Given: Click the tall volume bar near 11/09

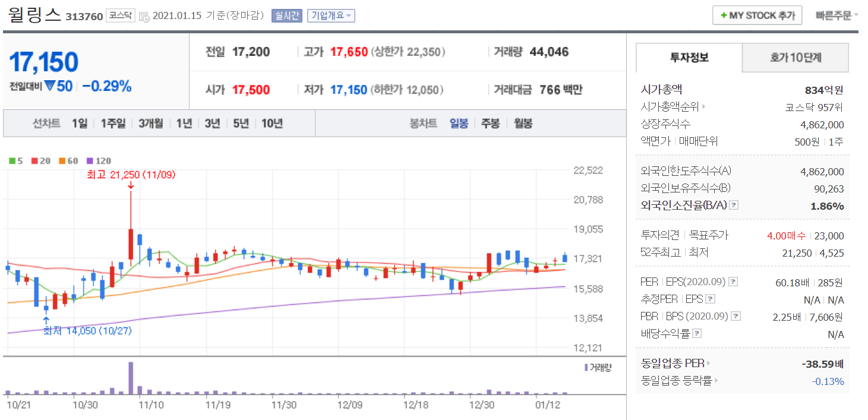Looking at the screenshot, I should tap(131, 378).
